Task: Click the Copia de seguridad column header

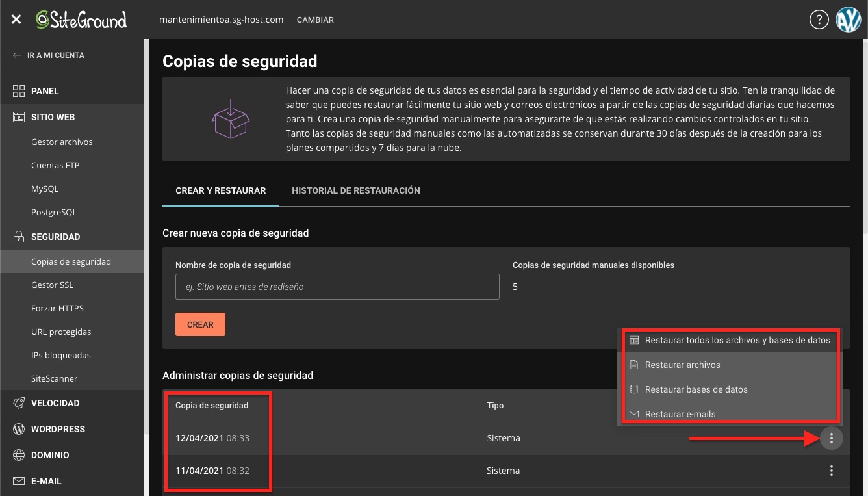Action: pyautogui.click(x=212, y=405)
